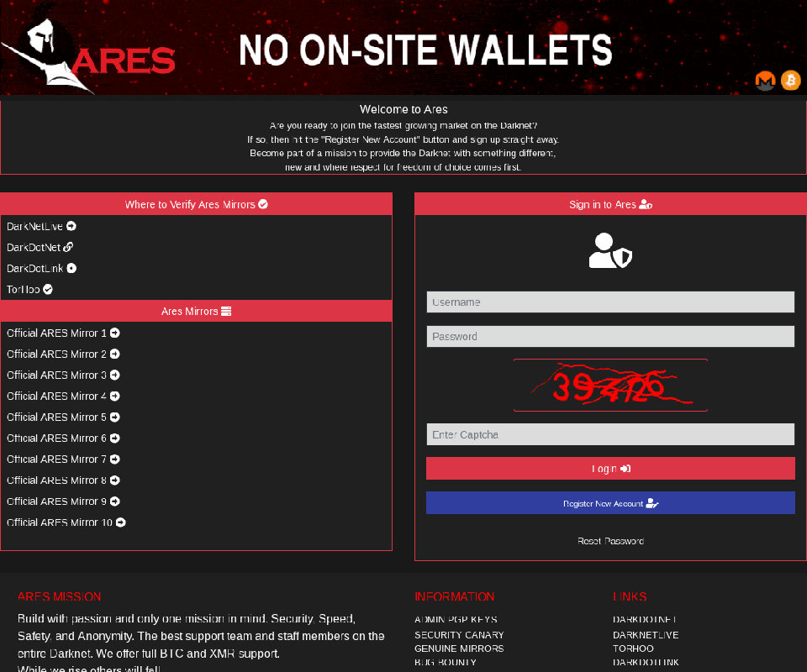Click the arrow icon next to TorHoo verification entry

[46, 289]
